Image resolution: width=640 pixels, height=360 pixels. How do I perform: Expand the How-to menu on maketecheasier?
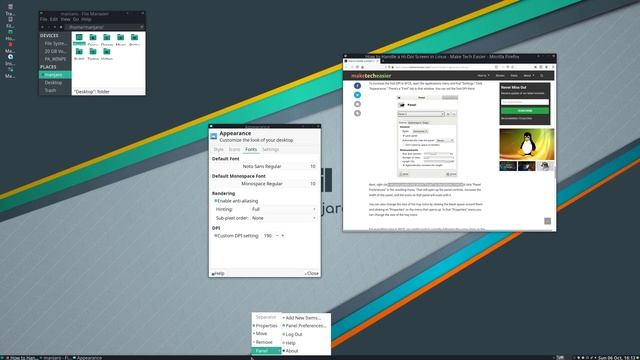[483, 76]
